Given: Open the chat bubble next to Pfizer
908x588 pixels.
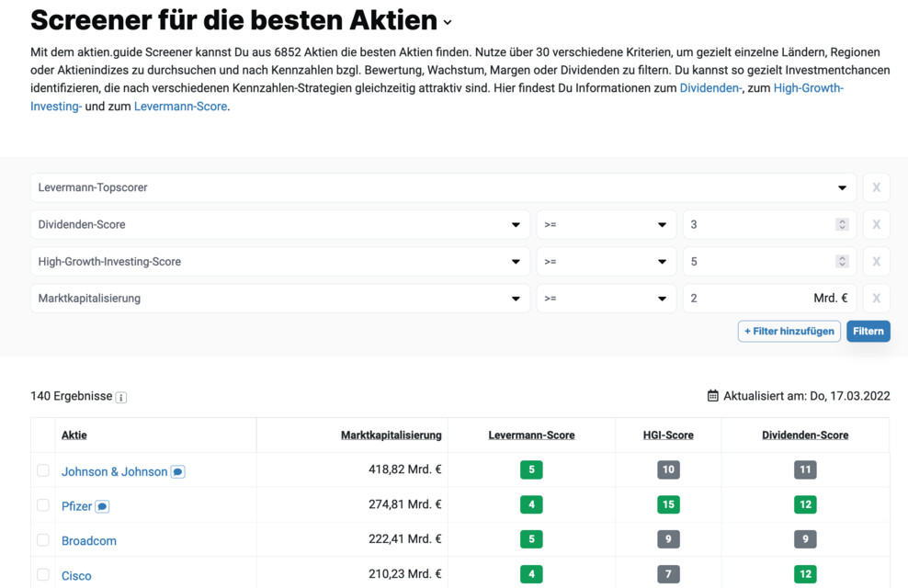Looking at the screenshot, I should tap(101, 505).
